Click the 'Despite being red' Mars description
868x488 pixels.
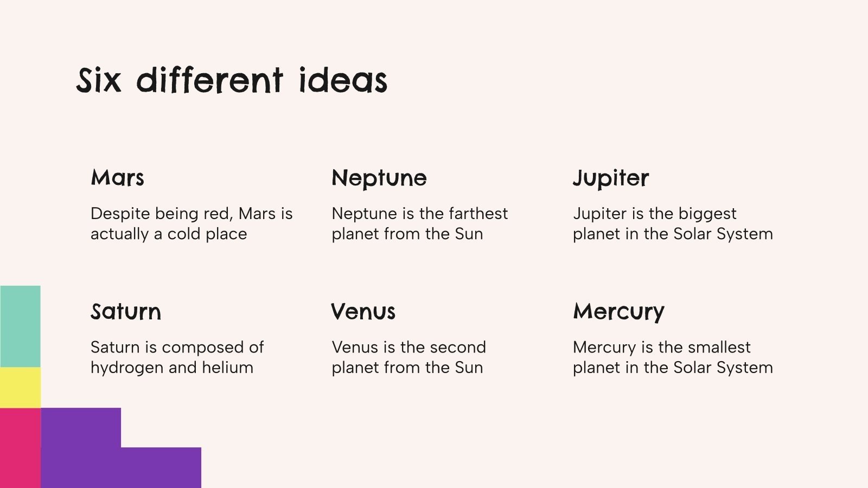click(192, 223)
